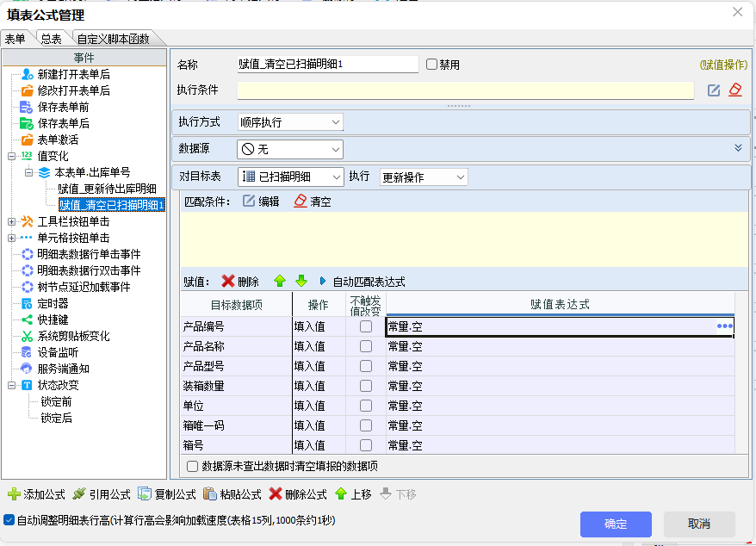Move assignment row down with green arrow

pyautogui.click(x=301, y=282)
